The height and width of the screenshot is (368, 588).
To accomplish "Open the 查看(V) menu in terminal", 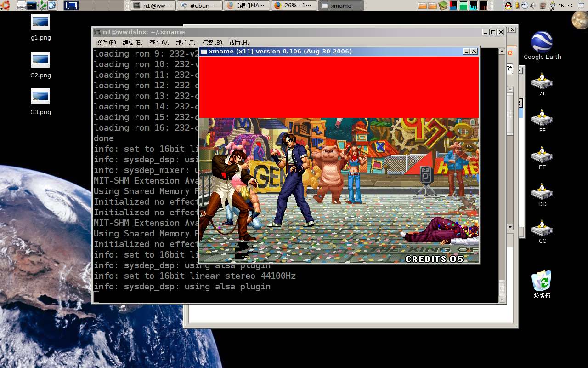I will (x=159, y=42).
